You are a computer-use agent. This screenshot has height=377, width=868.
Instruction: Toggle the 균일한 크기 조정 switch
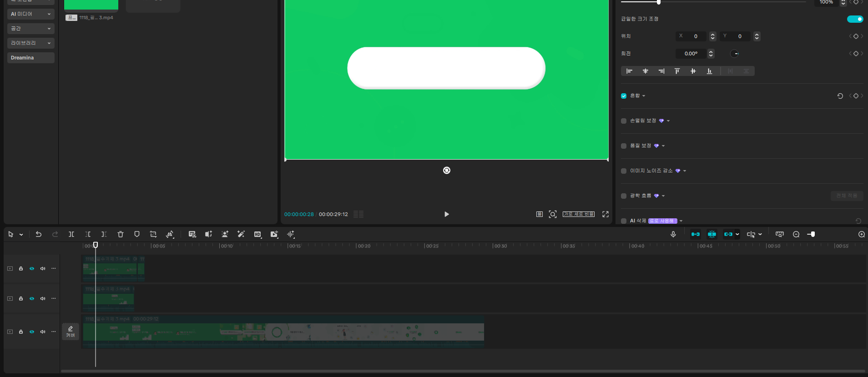pyautogui.click(x=855, y=19)
